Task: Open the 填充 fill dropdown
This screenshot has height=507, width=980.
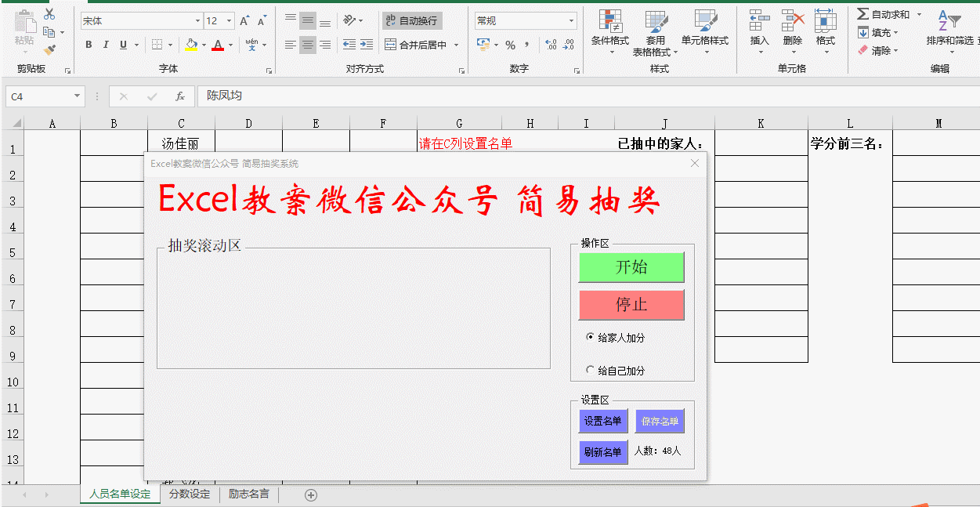Action: pos(879,32)
